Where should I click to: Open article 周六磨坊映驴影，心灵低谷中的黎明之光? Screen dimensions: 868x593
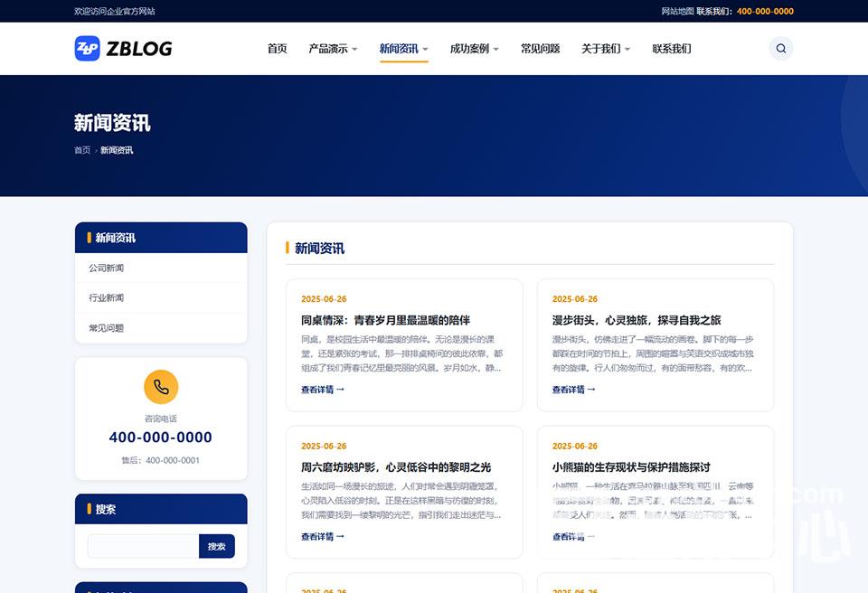(396, 467)
